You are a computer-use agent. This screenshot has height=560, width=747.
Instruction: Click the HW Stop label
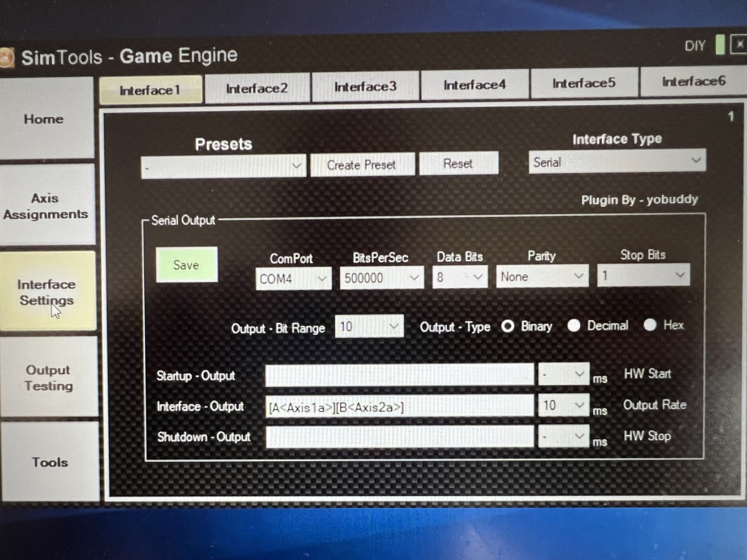[648, 436]
